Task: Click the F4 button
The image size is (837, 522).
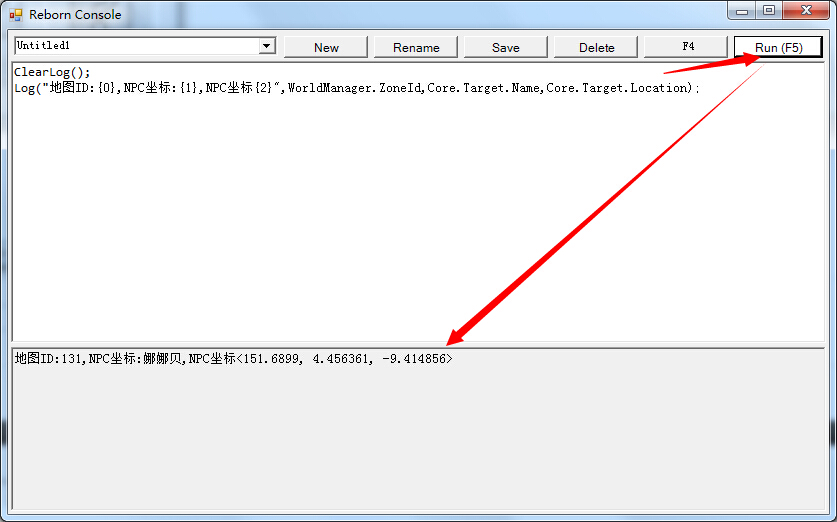Action: click(688, 46)
